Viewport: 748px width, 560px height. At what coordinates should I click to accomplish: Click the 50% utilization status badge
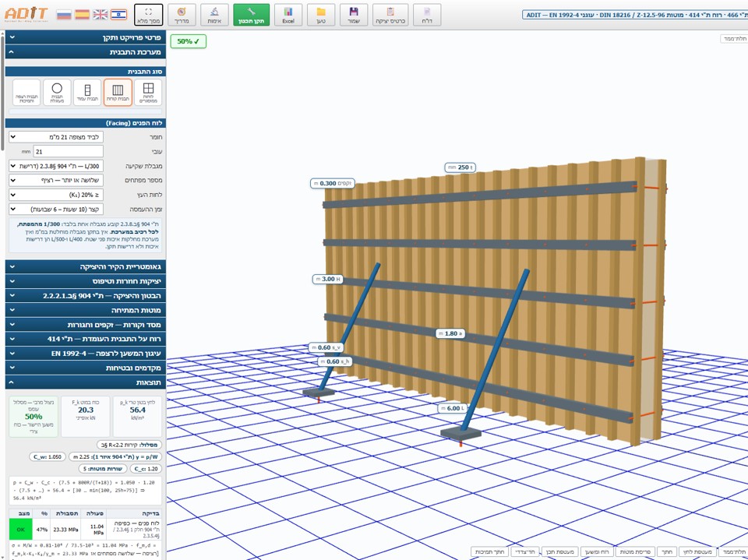188,41
